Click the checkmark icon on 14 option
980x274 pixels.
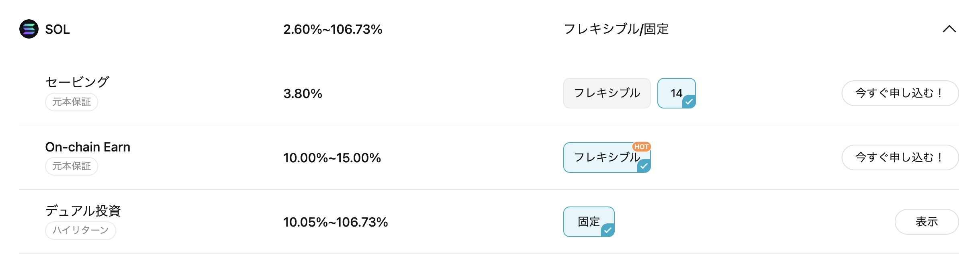pyautogui.click(x=689, y=102)
